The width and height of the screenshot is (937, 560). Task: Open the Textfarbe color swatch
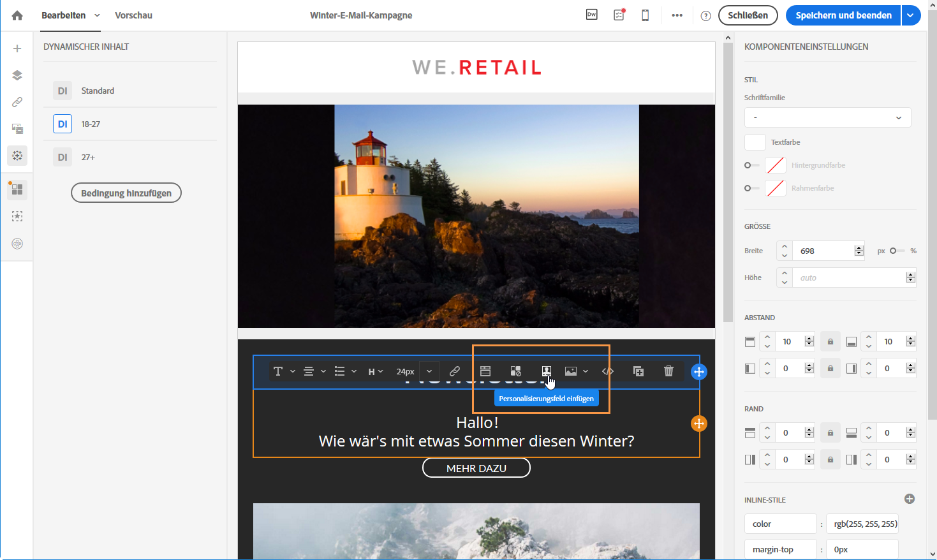point(755,142)
